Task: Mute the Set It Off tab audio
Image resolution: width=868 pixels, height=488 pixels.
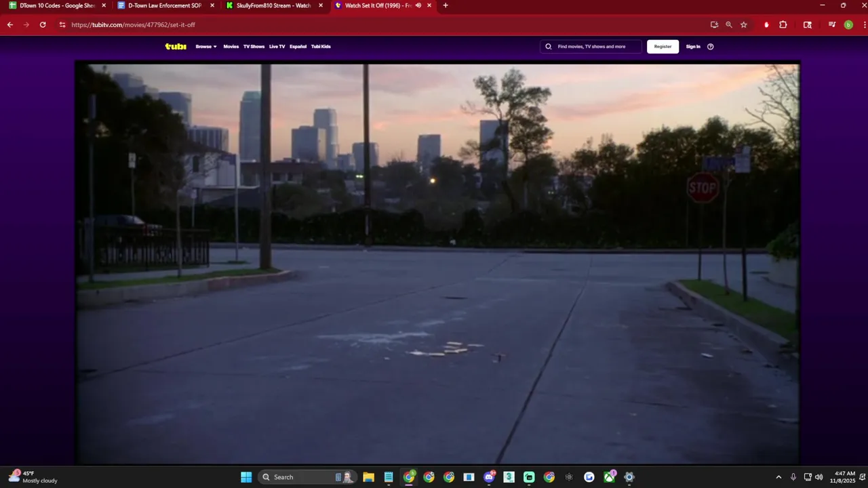Action: point(418,5)
